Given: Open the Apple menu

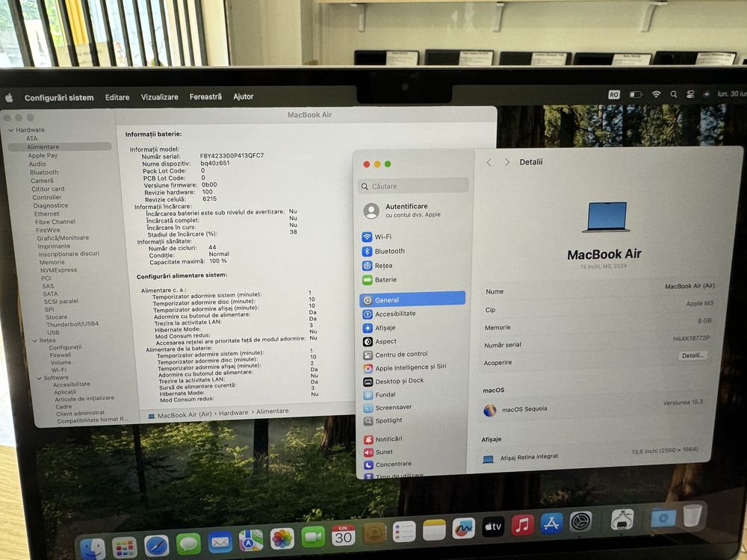Looking at the screenshot, I should pyautogui.click(x=9, y=98).
